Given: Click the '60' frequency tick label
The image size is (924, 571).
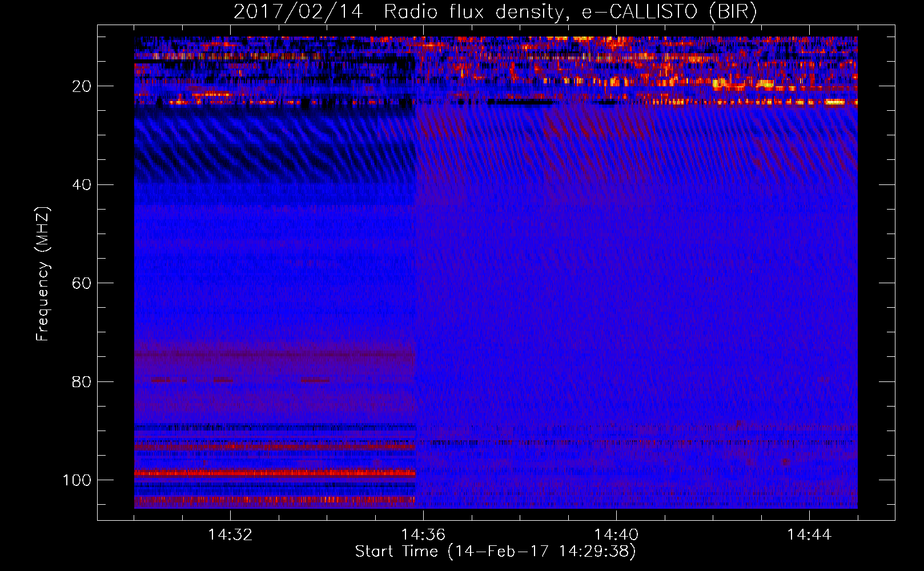Looking at the screenshot, I should click(x=82, y=283).
